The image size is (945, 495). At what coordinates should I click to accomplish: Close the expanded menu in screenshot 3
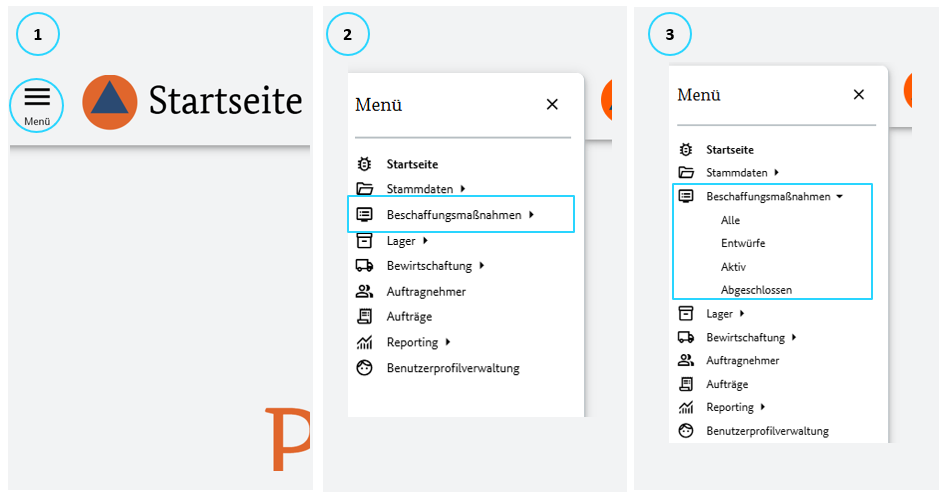pyautogui.click(x=858, y=95)
